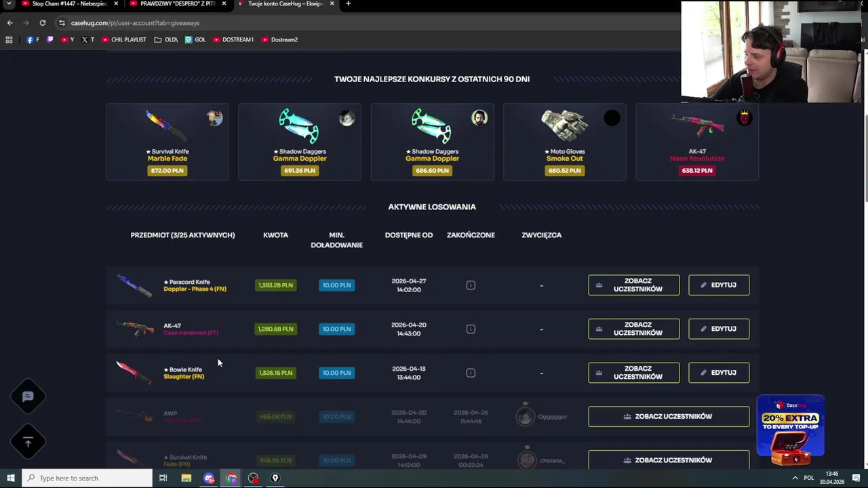View participants of Paracord Knife giveaway

tap(633, 285)
